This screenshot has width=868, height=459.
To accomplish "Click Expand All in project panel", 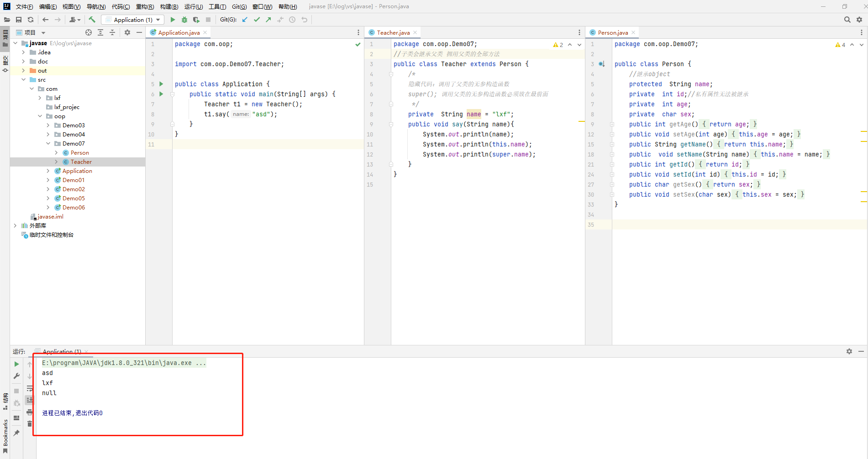I will (100, 32).
